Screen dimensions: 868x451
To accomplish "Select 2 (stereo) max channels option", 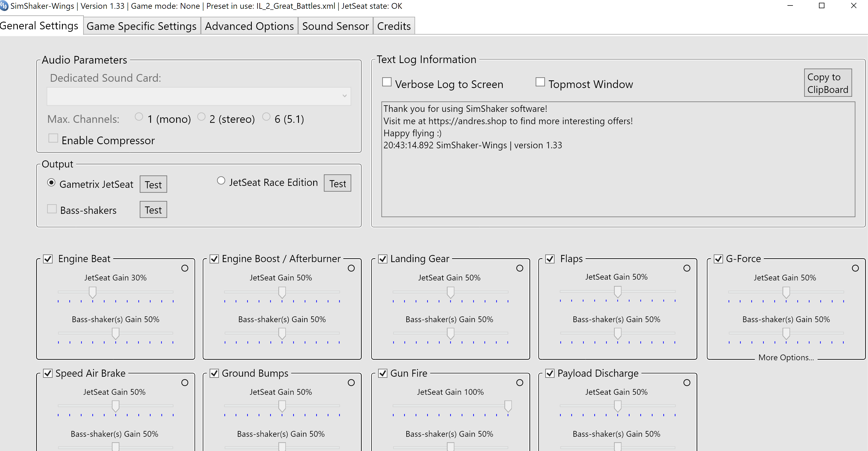I will coord(201,117).
